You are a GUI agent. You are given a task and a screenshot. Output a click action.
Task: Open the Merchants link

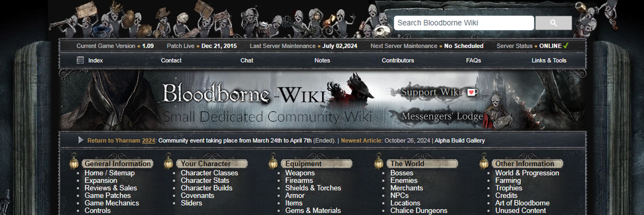[407, 188]
